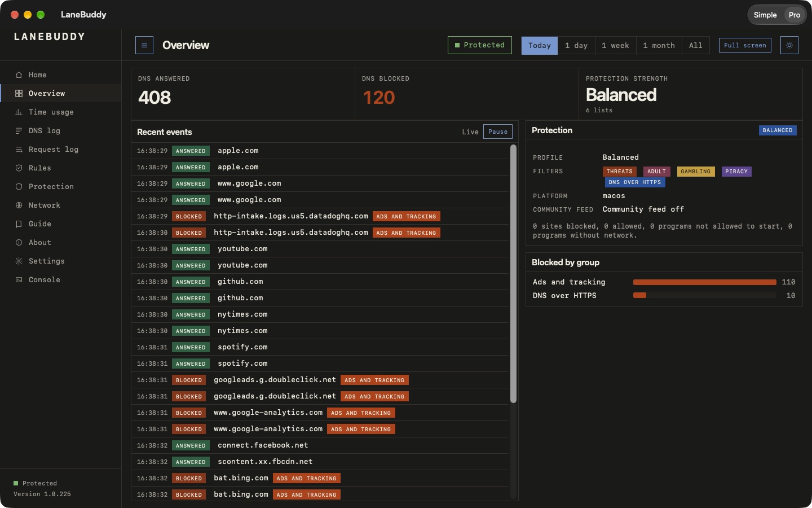Click the Network globe icon

[x=19, y=205]
